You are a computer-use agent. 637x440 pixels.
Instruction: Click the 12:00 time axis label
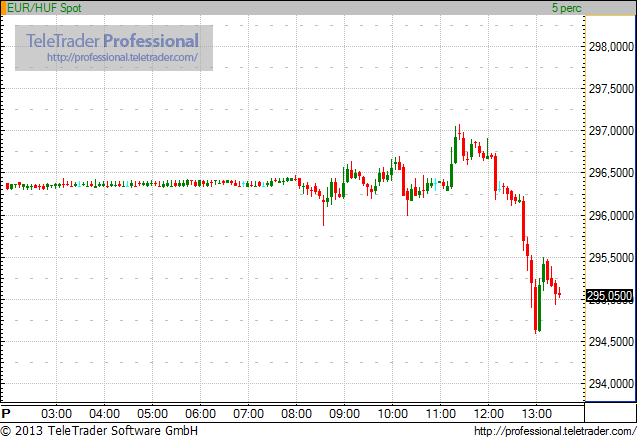(x=488, y=414)
